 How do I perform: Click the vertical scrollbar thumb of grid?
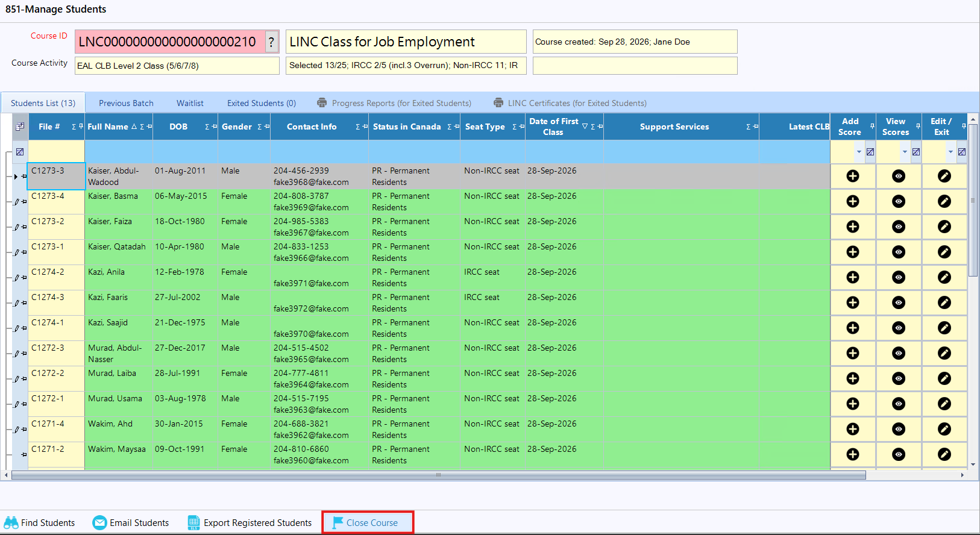click(973, 200)
